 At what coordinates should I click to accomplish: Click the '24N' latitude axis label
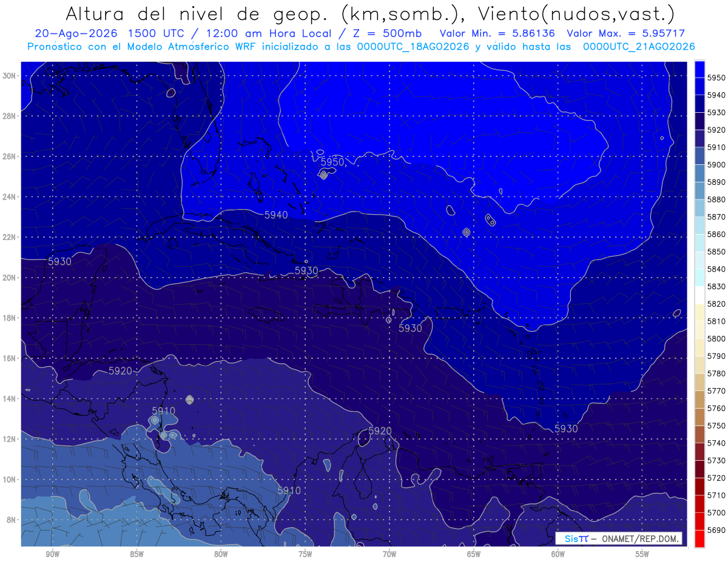pyautogui.click(x=9, y=197)
